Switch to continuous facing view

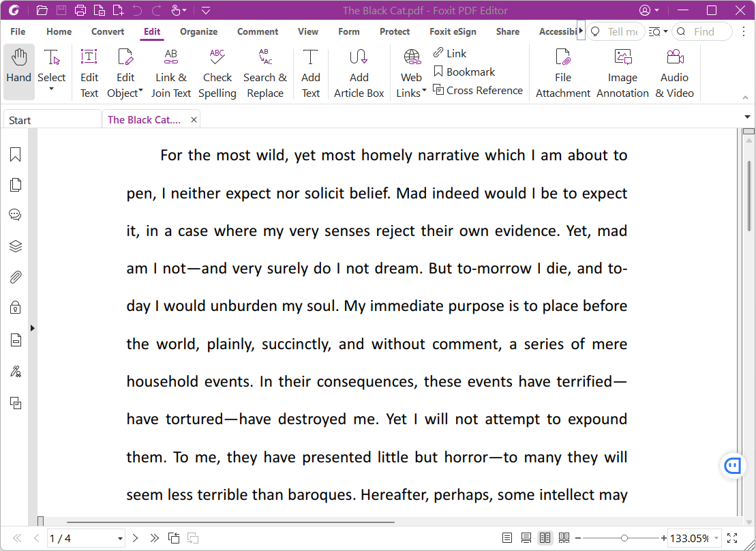(564, 538)
